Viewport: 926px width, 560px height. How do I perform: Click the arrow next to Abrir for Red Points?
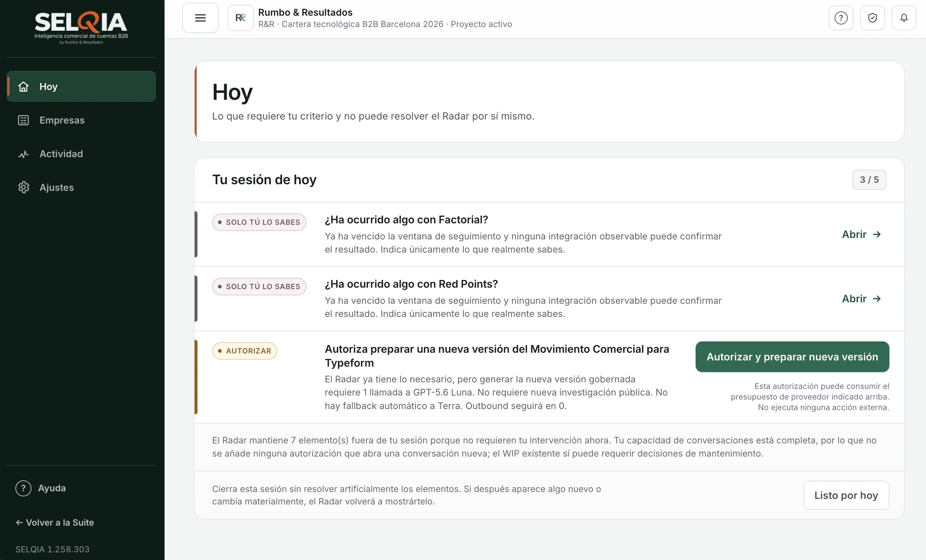point(877,299)
